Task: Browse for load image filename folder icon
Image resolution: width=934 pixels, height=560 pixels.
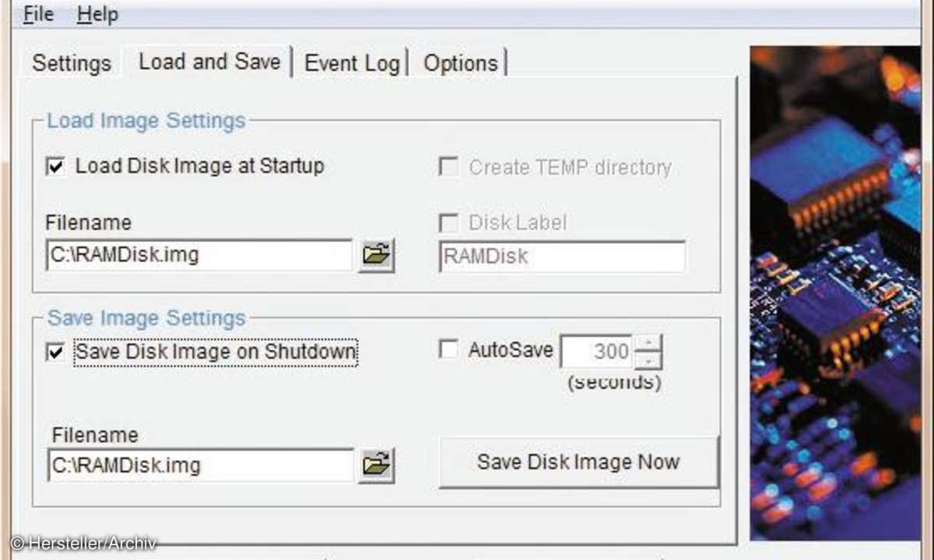Action: pyautogui.click(x=377, y=255)
